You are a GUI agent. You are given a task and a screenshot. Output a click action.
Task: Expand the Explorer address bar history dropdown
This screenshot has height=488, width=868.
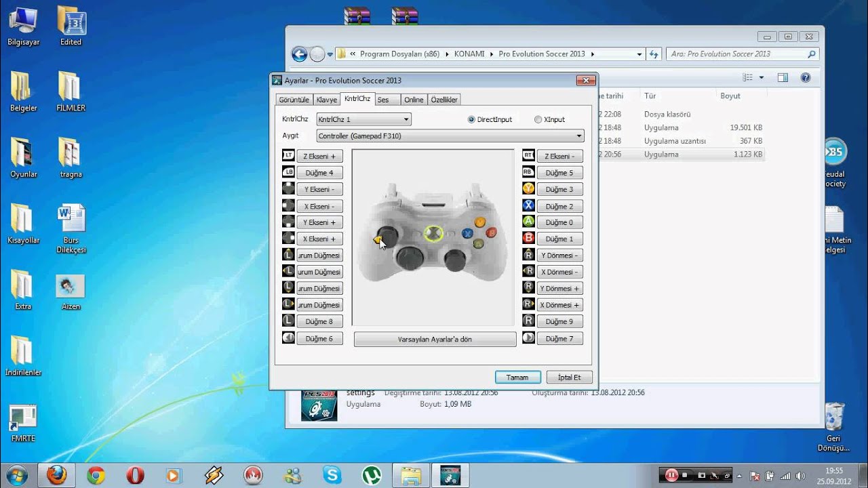[x=639, y=54]
